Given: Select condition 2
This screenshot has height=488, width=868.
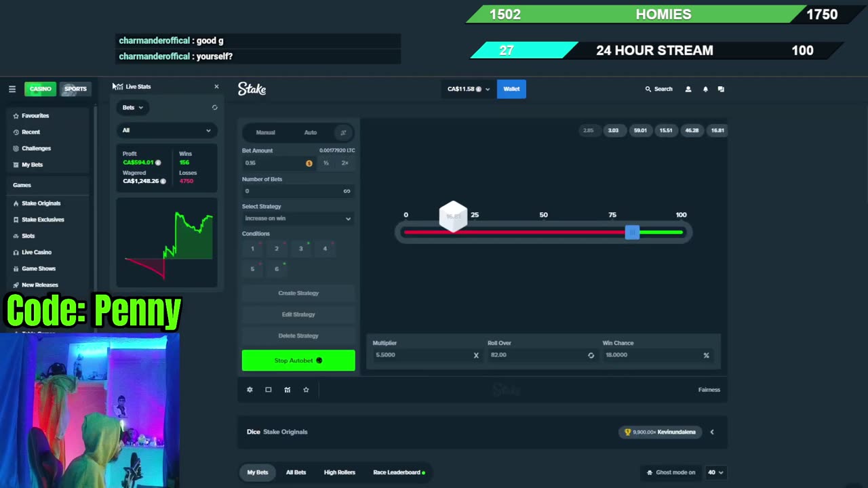Looking at the screenshot, I should (277, 249).
